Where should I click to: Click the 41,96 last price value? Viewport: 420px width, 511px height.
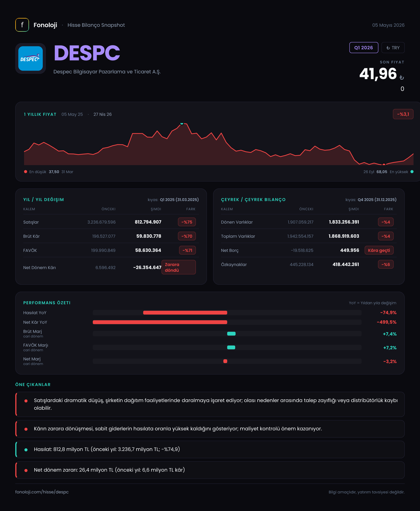pyautogui.click(x=378, y=74)
